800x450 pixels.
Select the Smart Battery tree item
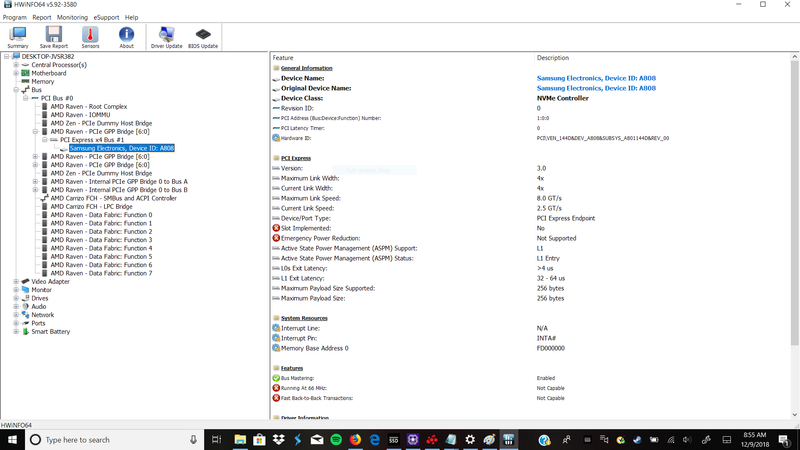(50, 332)
